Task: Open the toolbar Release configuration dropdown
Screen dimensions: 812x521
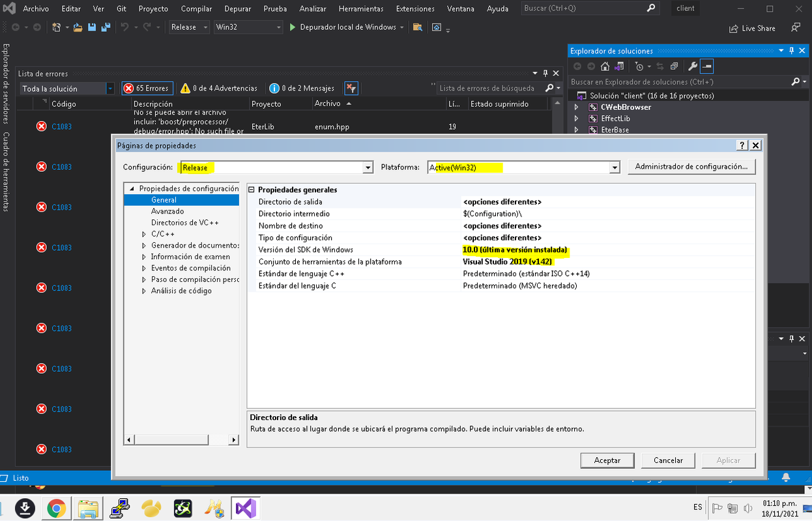Action: tap(190, 27)
